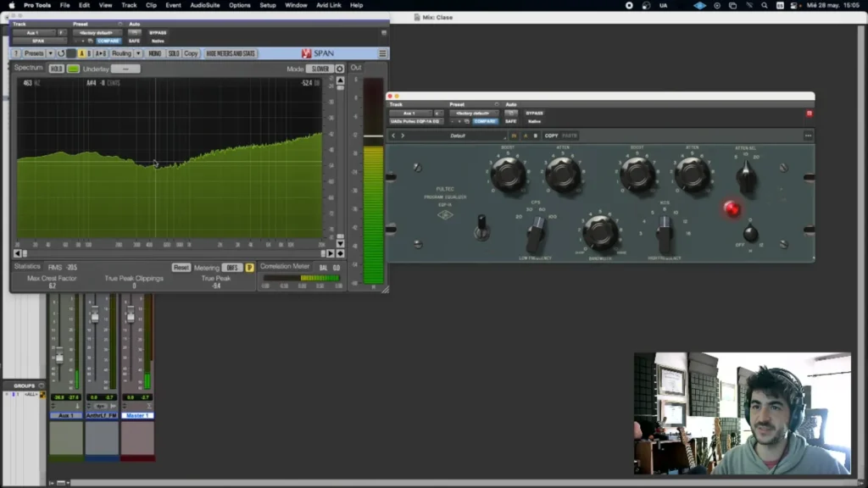
Task: Open macOS Control Center icon
Action: coord(793,6)
